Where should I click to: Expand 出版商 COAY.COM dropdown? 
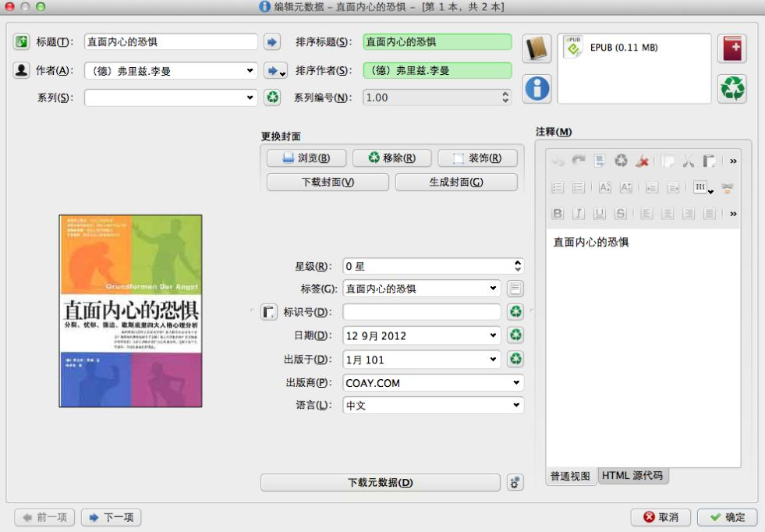pyautogui.click(x=516, y=383)
